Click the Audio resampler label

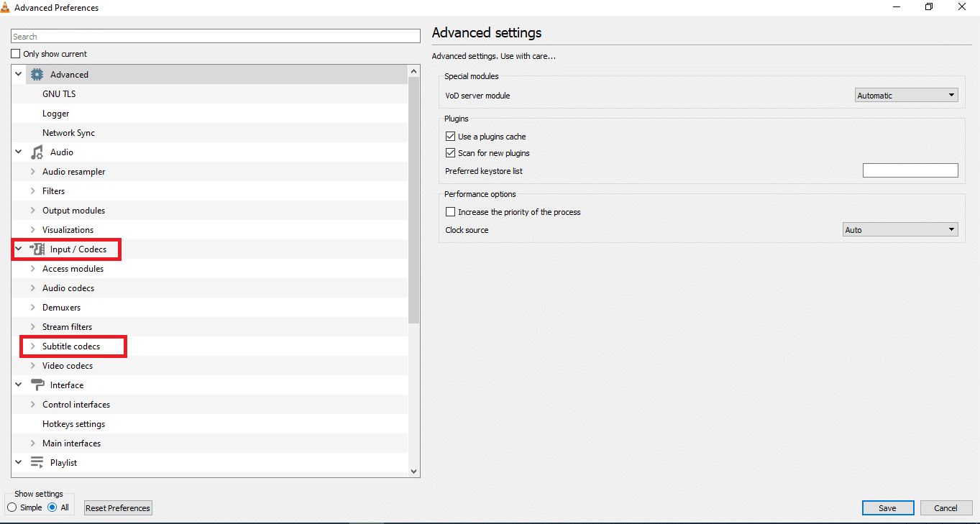click(x=73, y=172)
